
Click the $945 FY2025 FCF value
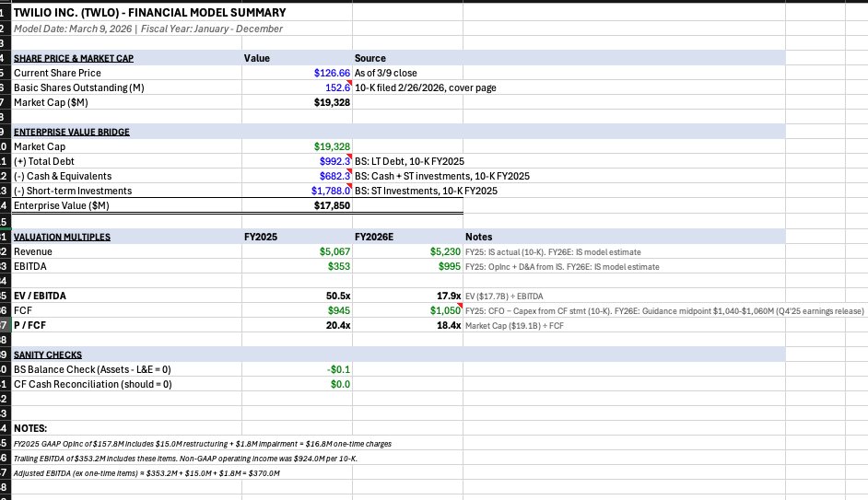[339, 311]
